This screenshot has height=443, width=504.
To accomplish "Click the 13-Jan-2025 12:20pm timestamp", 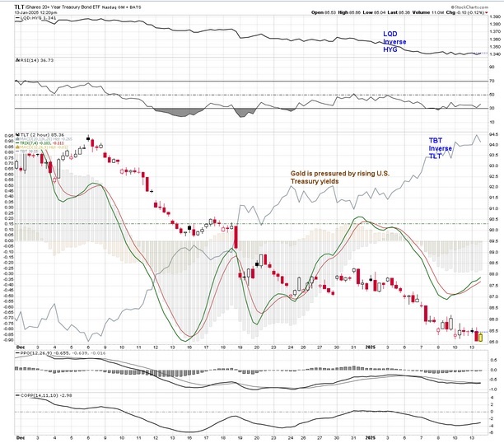I will [x=35, y=12].
